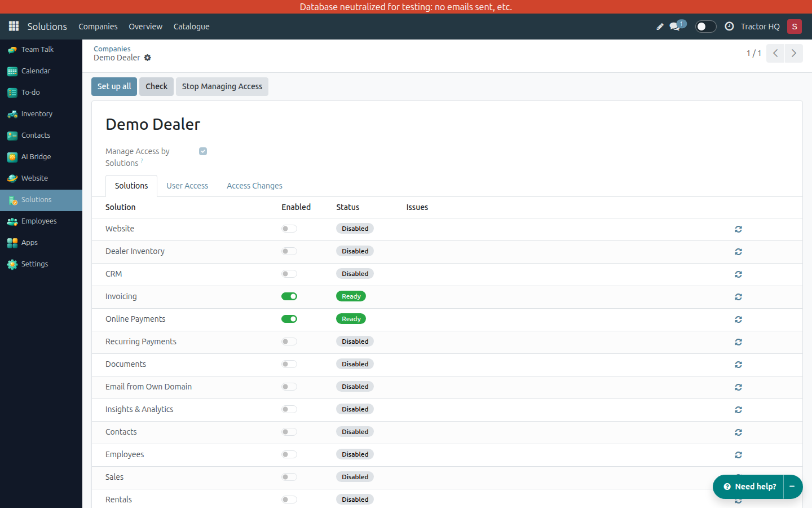
Task: Disable the Invoicing solution toggle
Action: (289, 296)
